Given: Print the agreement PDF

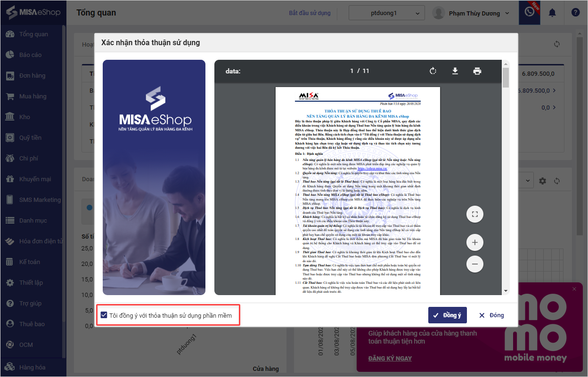Looking at the screenshot, I should point(477,71).
